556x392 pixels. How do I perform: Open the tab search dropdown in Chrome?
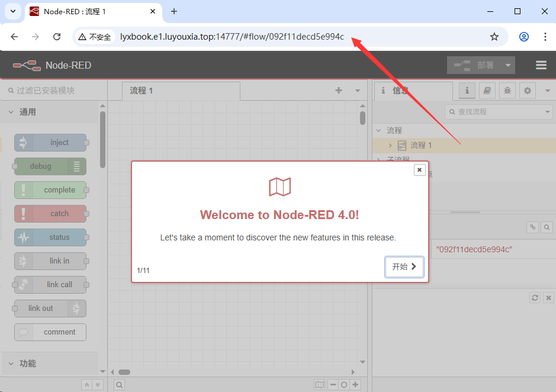tap(13, 11)
